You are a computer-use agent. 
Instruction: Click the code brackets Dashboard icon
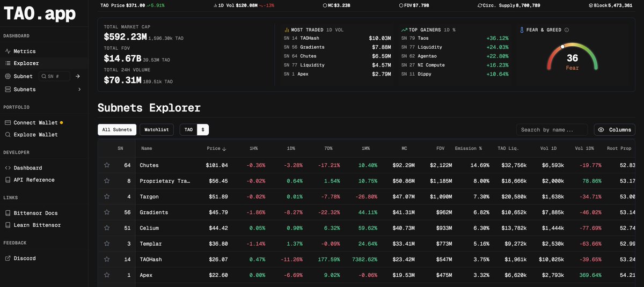[x=8, y=167]
